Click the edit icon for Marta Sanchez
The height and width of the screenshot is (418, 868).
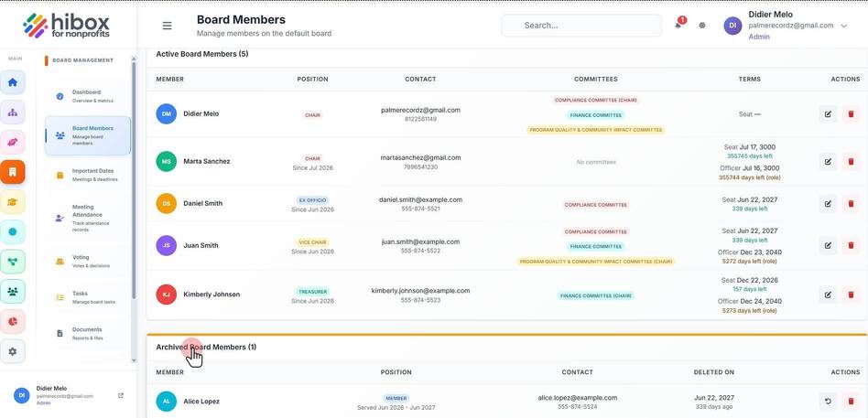[x=828, y=162]
